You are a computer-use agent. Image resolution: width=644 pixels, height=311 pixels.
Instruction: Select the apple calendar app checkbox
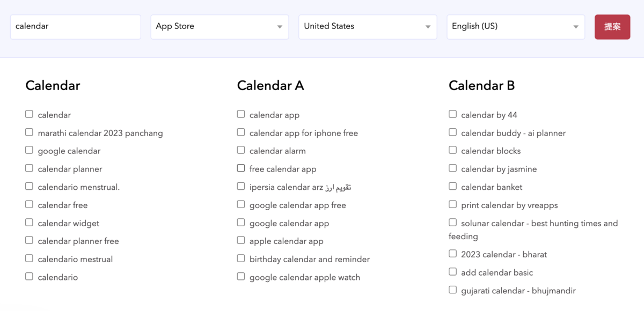(x=241, y=241)
